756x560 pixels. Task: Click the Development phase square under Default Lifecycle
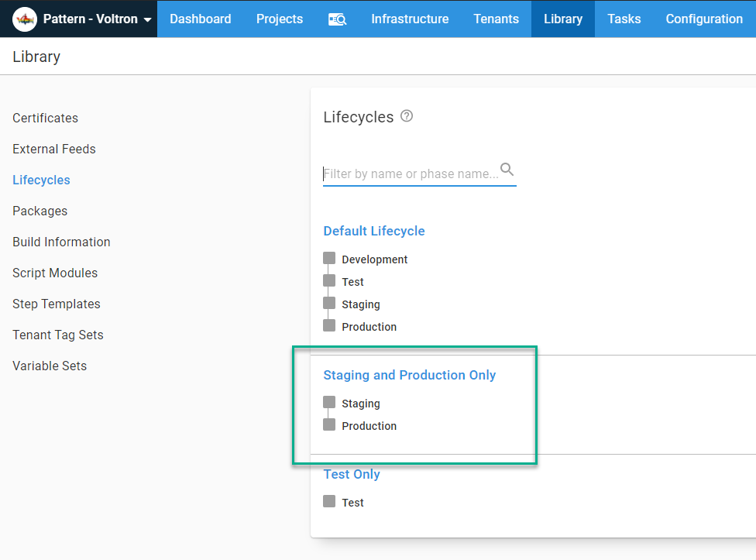[x=329, y=259]
